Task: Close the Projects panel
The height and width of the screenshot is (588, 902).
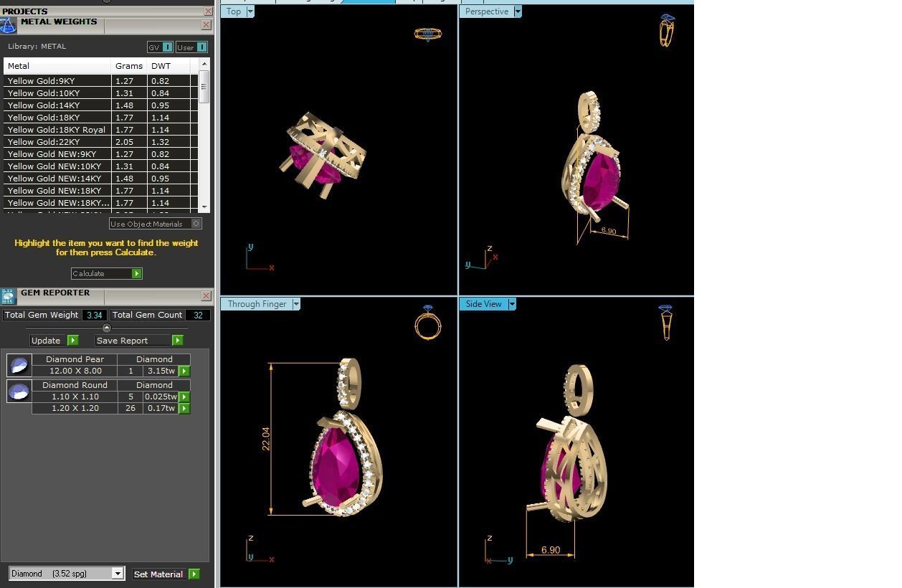Action: pos(208,11)
